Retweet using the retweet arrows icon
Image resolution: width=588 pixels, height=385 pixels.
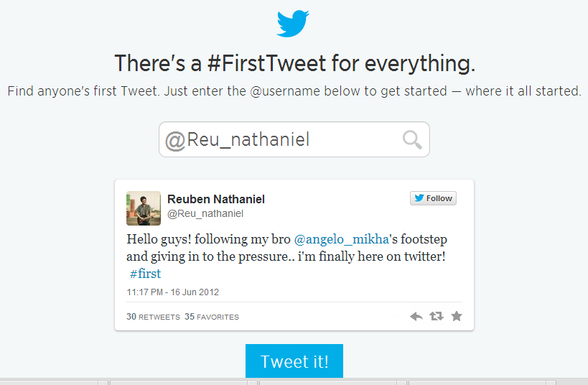point(436,316)
